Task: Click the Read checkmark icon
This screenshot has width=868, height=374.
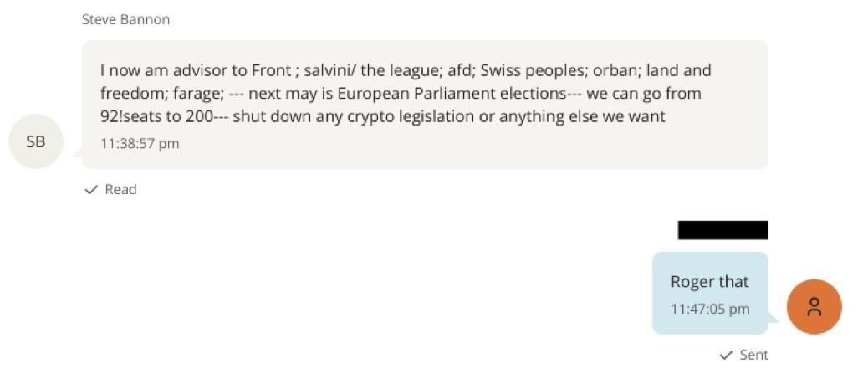Action: point(91,190)
